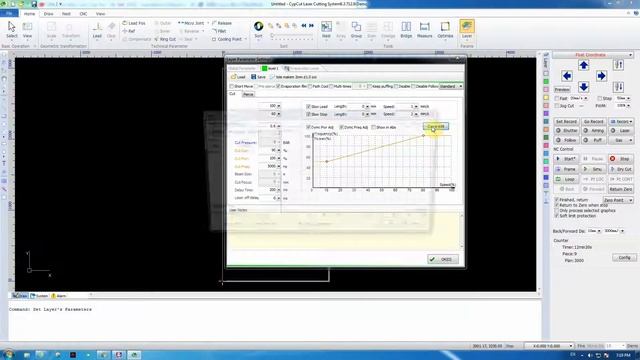The image size is (640, 360).
Task: Toggle Only process selected graphics checkbox
Action: point(557,210)
